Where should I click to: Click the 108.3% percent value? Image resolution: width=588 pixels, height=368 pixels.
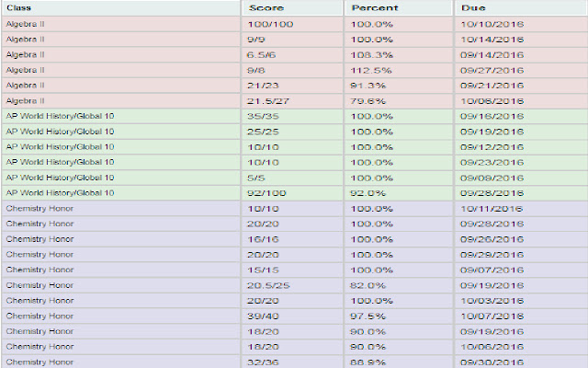pyautogui.click(x=374, y=54)
